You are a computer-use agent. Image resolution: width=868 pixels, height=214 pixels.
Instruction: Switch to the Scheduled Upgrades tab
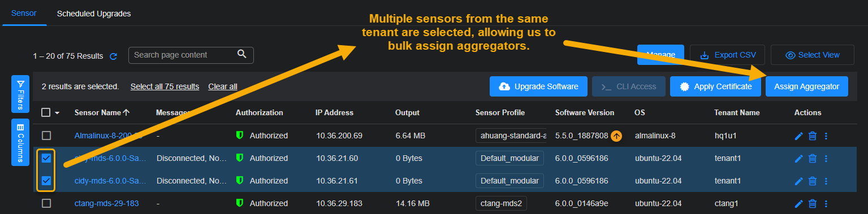coord(94,14)
